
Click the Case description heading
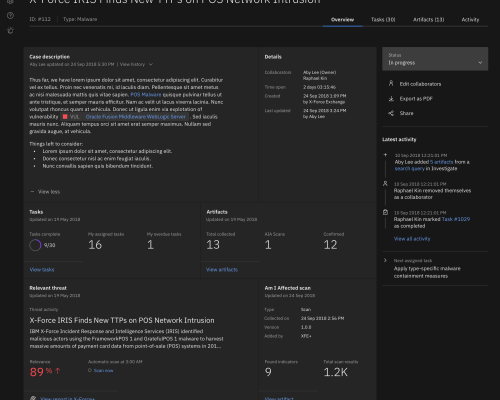click(x=50, y=57)
